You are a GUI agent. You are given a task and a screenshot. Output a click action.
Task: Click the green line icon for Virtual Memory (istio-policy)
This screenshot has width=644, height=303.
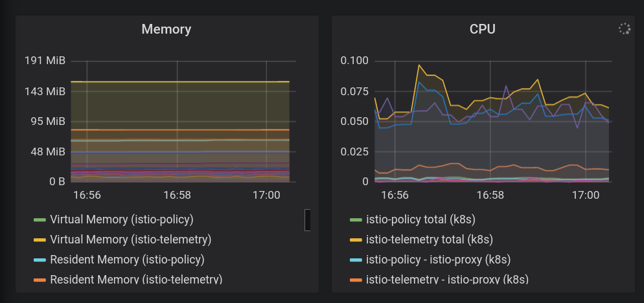40,219
